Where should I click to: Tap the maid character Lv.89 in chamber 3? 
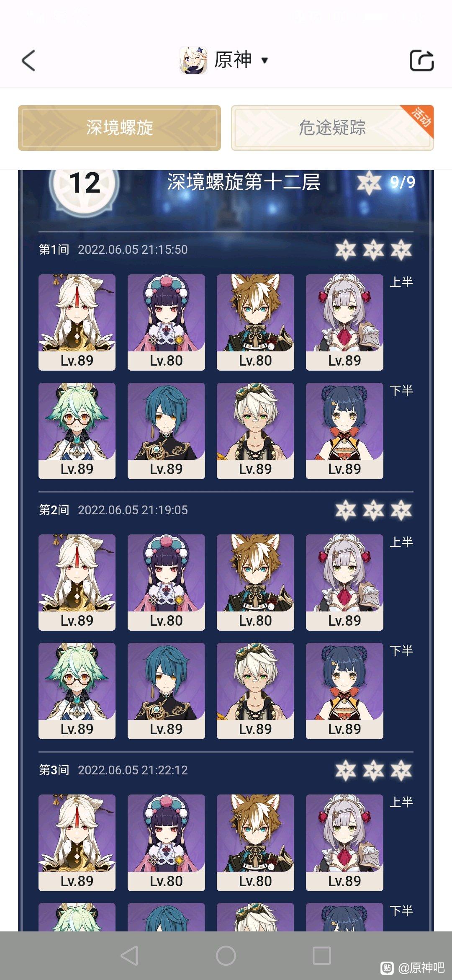point(344,843)
